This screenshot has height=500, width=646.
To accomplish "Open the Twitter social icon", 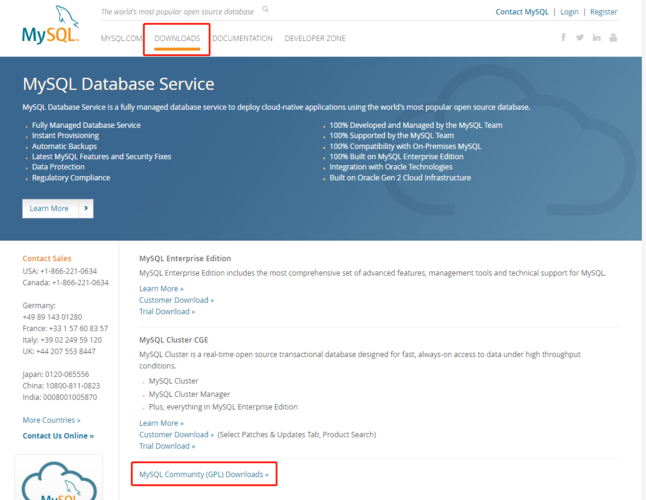I will pyautogui.click(x=580, y=37).
